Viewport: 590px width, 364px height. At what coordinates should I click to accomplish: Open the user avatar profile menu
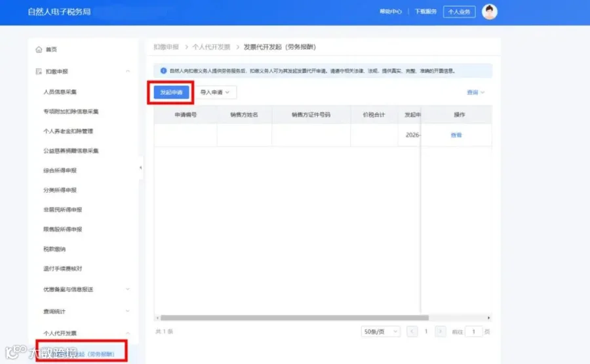(x=490, y=12)
